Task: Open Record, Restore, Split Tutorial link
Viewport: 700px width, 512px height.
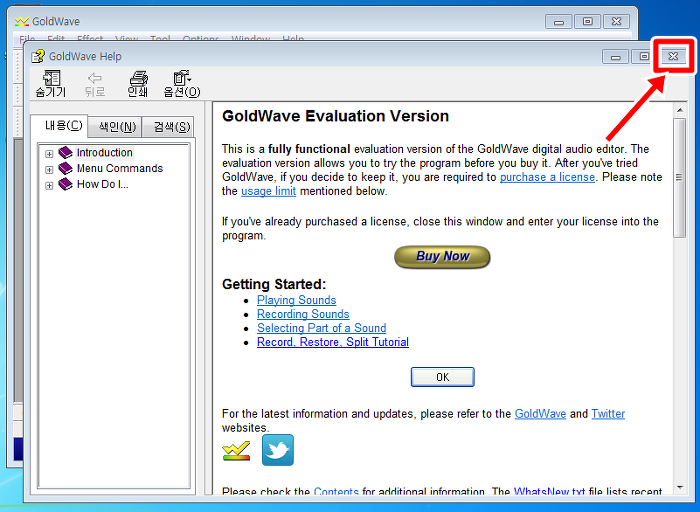Action: click(333, 342)
